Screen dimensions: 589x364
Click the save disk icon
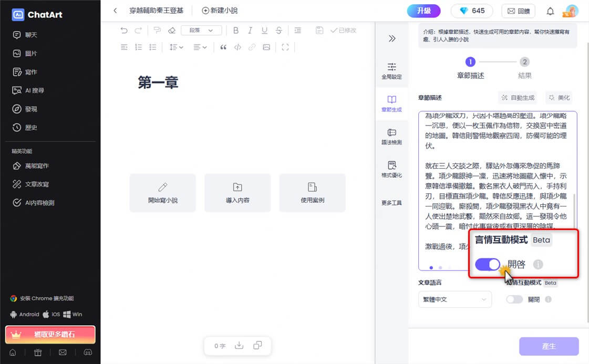pyautogui.click(x=319, y=30)
